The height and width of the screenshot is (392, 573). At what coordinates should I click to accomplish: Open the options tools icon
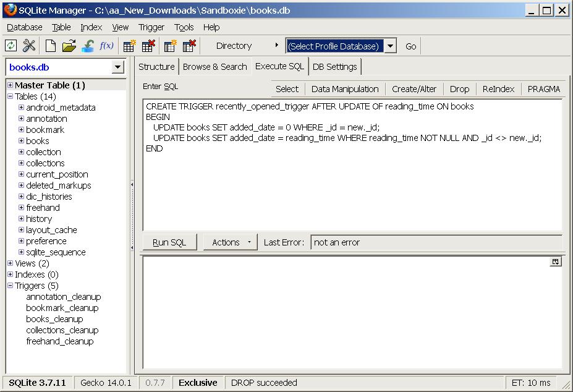pyautogui.click(x=29, y=46)
